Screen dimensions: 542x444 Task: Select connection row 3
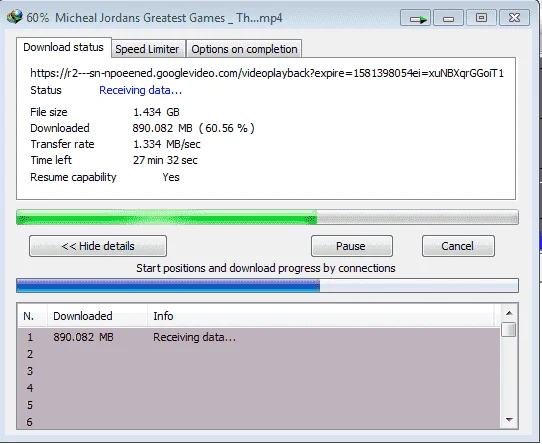click(x=259, y=371)
